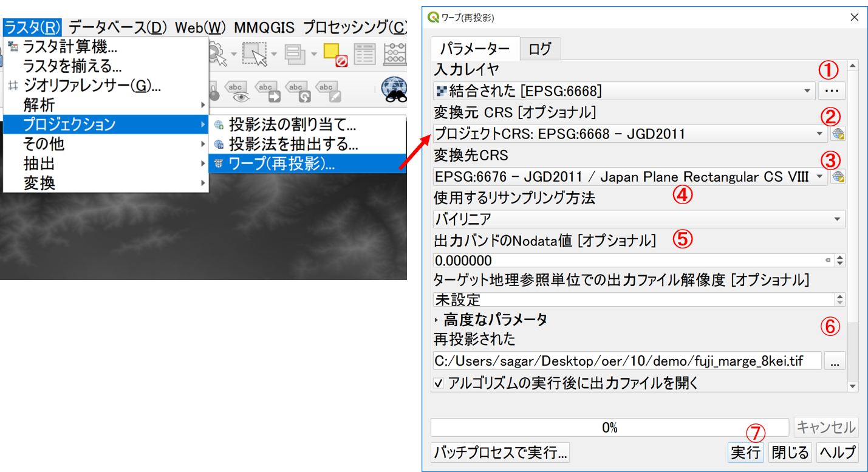Open the その他 submenu
This screenshot has height=472, width=868.
click(106, 144)
